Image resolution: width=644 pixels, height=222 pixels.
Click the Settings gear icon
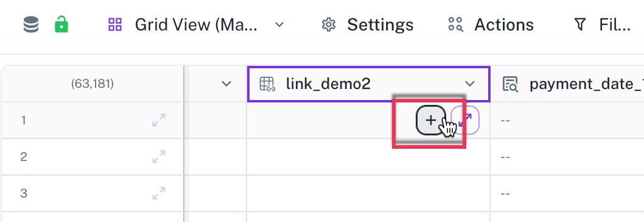click(329, 25)
